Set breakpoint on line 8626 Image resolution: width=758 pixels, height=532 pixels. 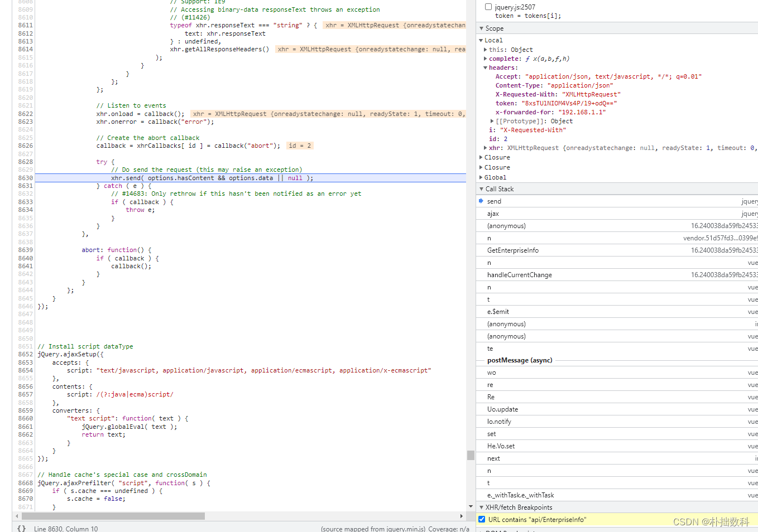pos(25,146)
